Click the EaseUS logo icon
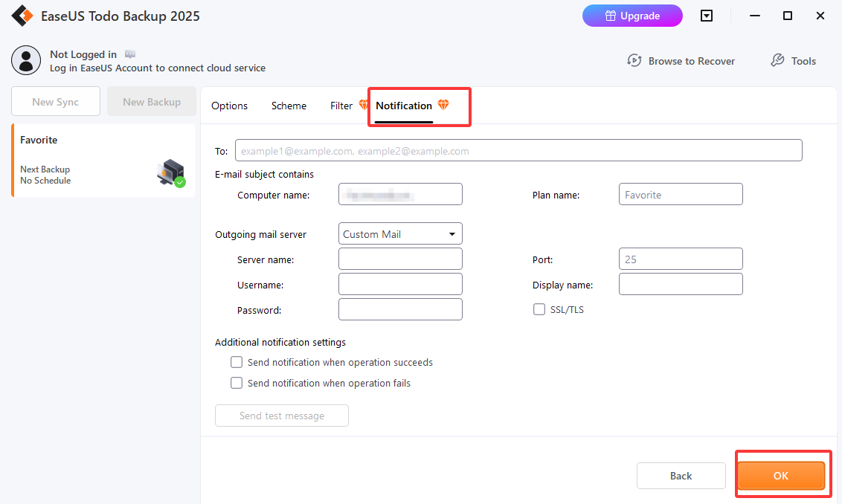This screenshot has width=842, height=504. (22, 16)
